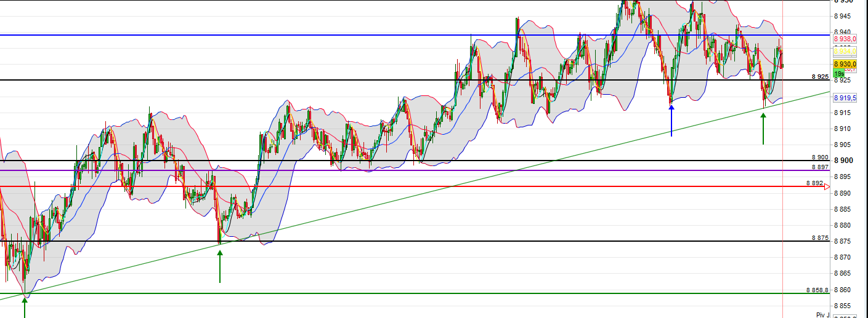The width and height of the screenshot is (868, 318).
Task: Click the 8 925 label on the black horizontal line
Action: coord(820,77)
